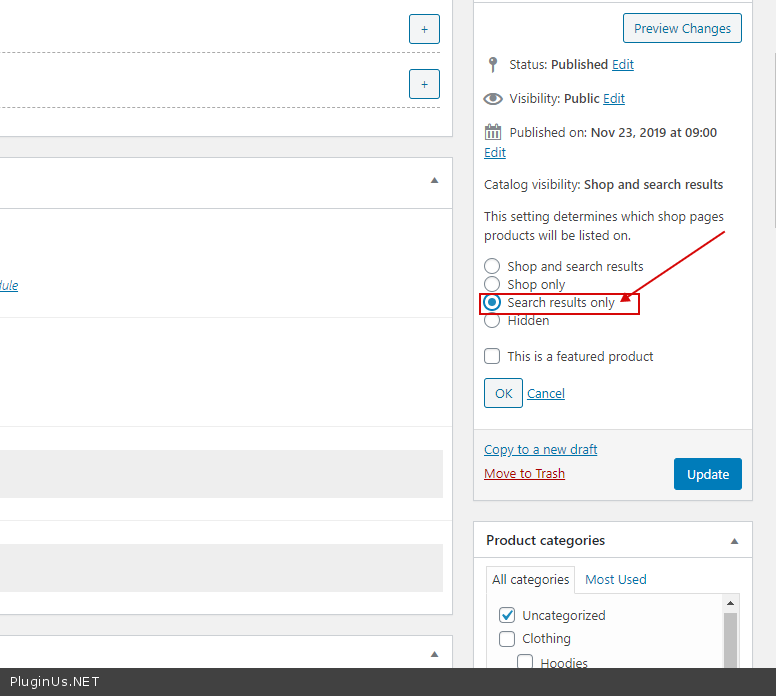Open the All categories tab
The image size is (776, 696).
coord(530,579)
